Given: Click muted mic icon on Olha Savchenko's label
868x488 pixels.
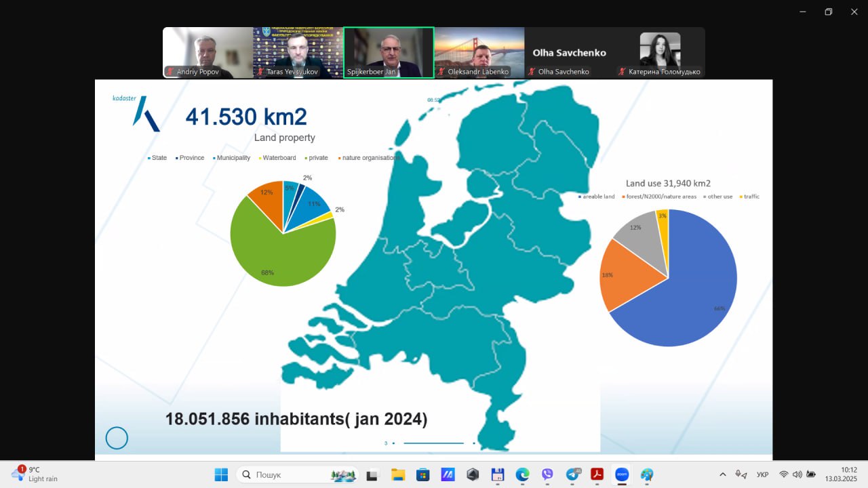Looking at the screenshot, I should 532,72.
